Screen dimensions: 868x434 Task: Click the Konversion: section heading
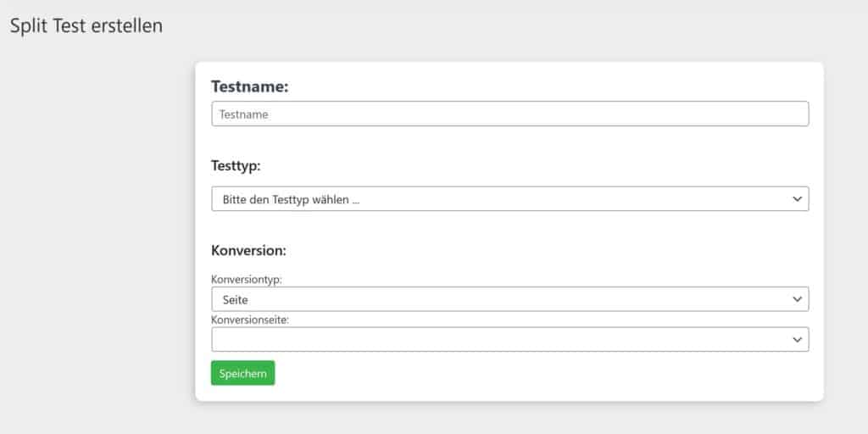click(x=248, y=250)
